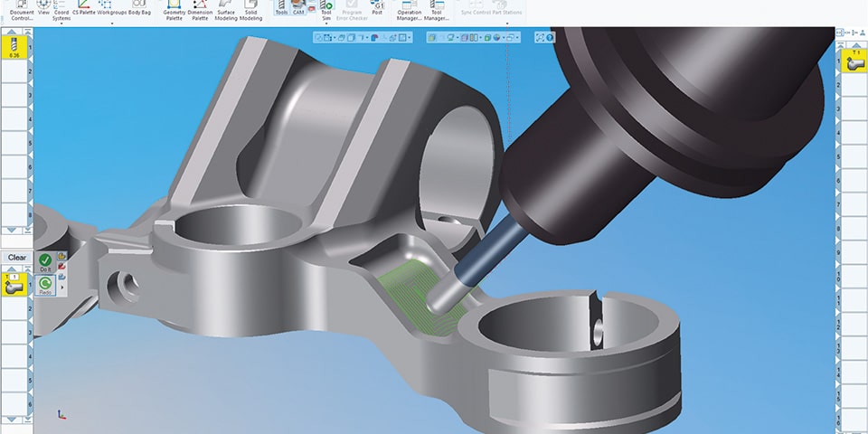The image size is (868, 434).
Task: Toggle the Tools tile list
Action: (281, 9)
